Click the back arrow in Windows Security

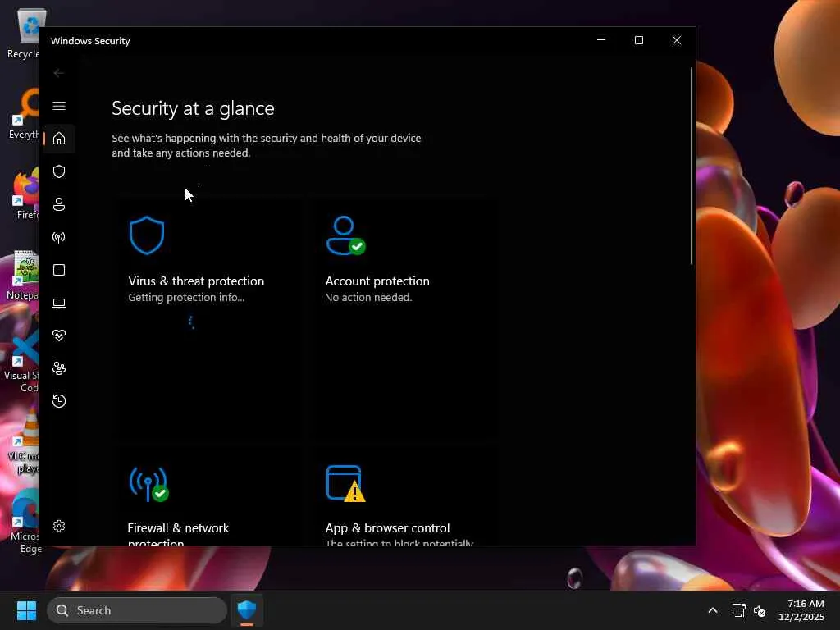click(x=59, y=73)
